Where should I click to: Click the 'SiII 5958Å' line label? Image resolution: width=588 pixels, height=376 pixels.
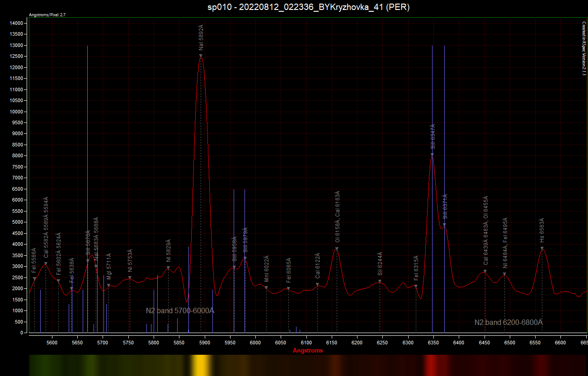pyautogui.click(x=235, y=249)
